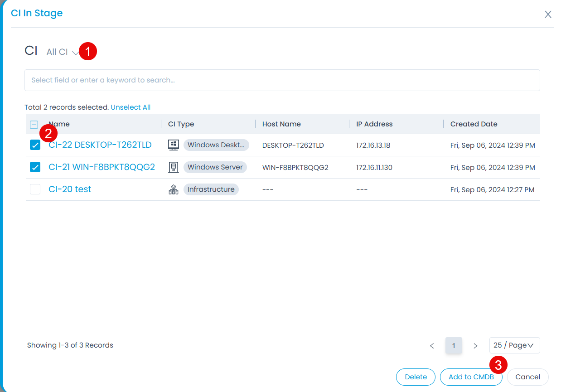Toggle the select-all header checkbox
The image size is (561, 392).
coord(34,125)
